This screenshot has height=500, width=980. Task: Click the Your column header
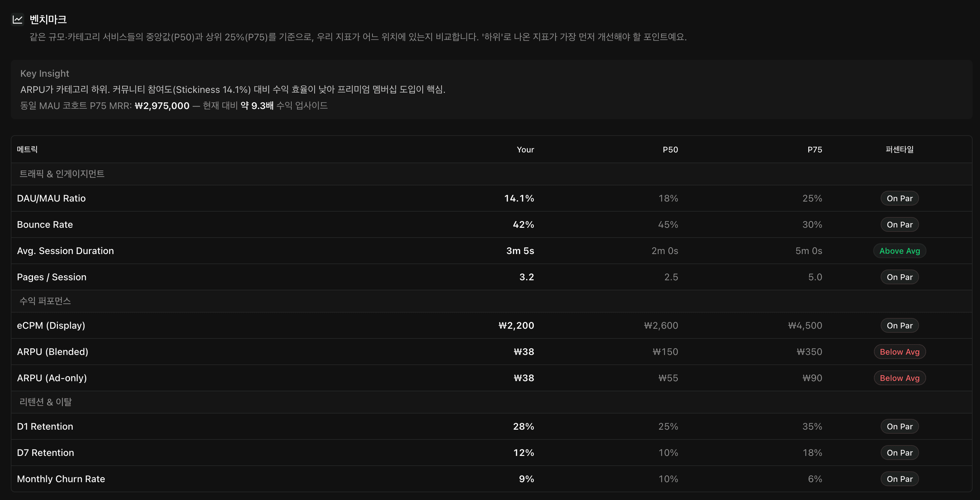525,150
